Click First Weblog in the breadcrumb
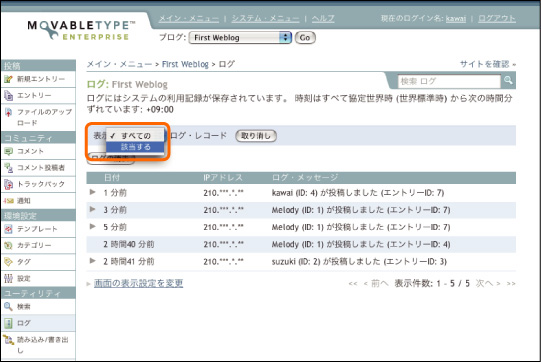Screen dimensions: 541x362 point(185,64)
